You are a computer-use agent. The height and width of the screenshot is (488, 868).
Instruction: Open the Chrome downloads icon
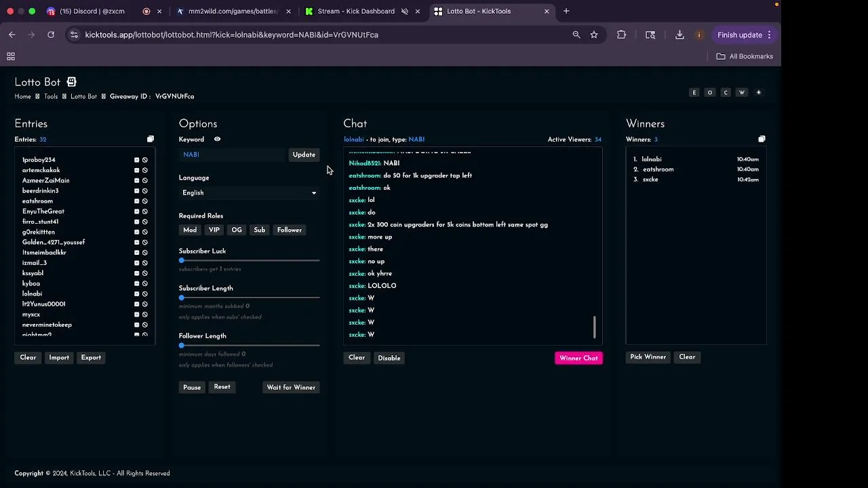click(679, 35)
